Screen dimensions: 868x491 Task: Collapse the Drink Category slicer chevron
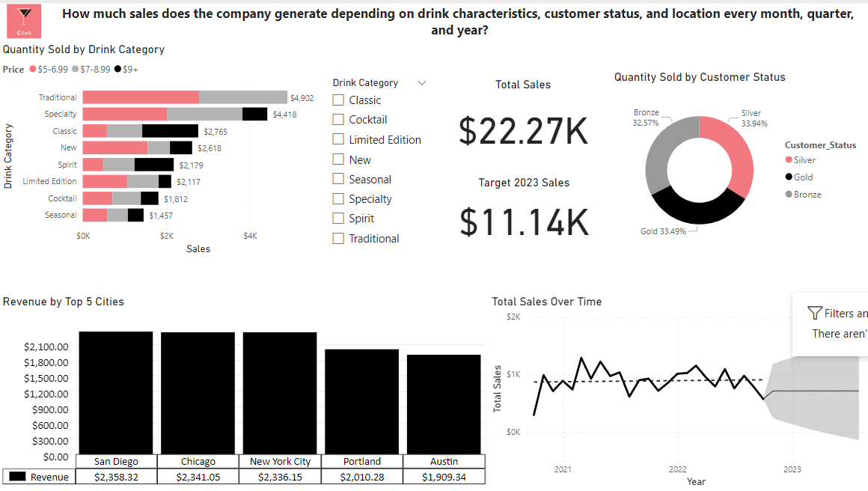coord(422,83)
